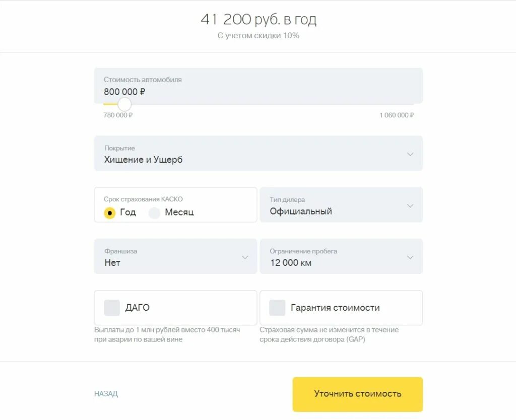Click the Хищение и Ущерб coverage value

143,160
